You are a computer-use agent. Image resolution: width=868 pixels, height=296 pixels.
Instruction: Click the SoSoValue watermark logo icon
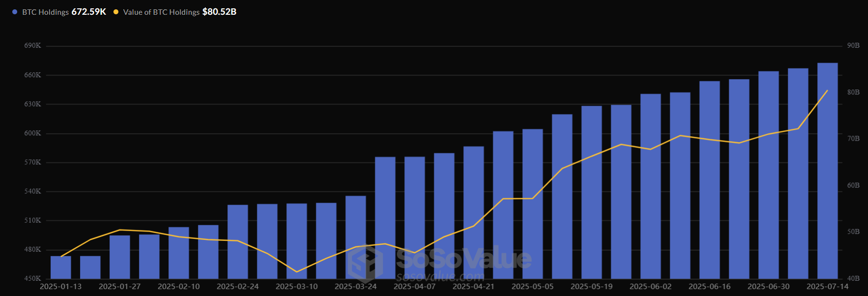click(365, 264)
